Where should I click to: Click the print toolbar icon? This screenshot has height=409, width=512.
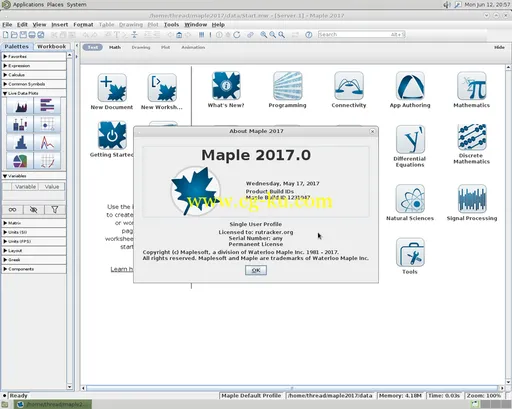point(32,35)
